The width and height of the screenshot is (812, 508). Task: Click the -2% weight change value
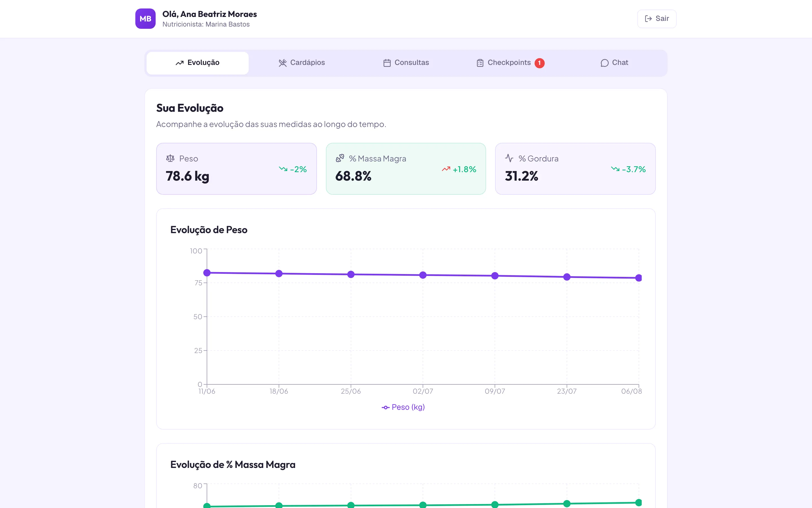tap(298, 169)
